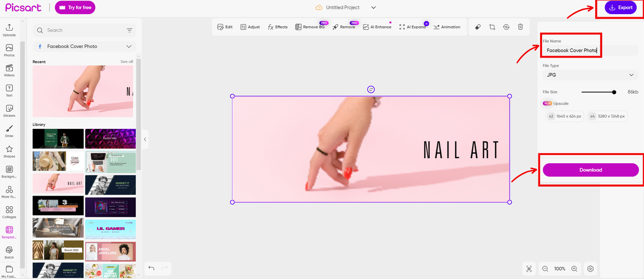The width and height of the screenshot is (644, 279).
Task: Open canvas settings gear icon
Action: click(x=591, y=269)
